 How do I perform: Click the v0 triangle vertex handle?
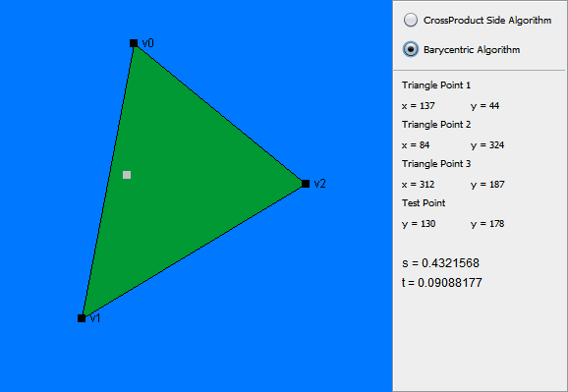134,43
